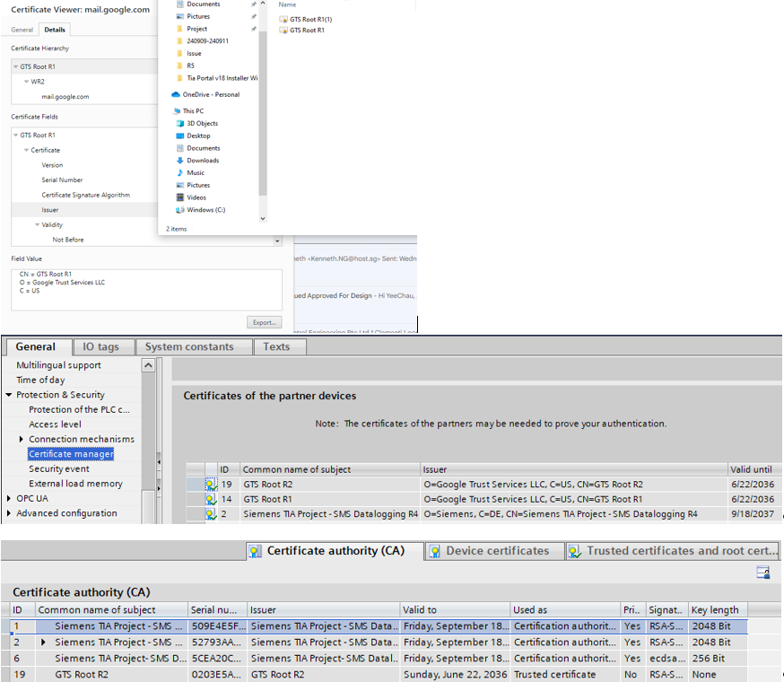Collapse the Certificate fields node
This screenshot has height=682, width=784.
(27, 150)
